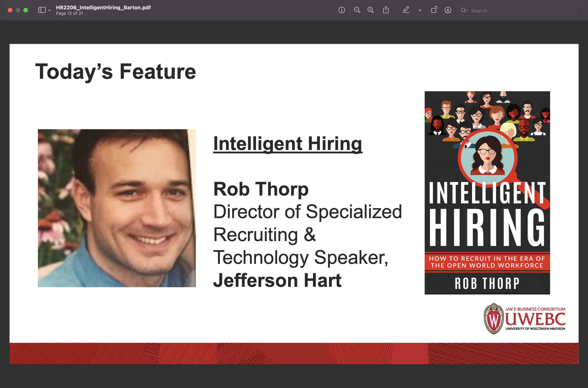Expand the markup tools chevron
The image size is (588, 388).
420,10
